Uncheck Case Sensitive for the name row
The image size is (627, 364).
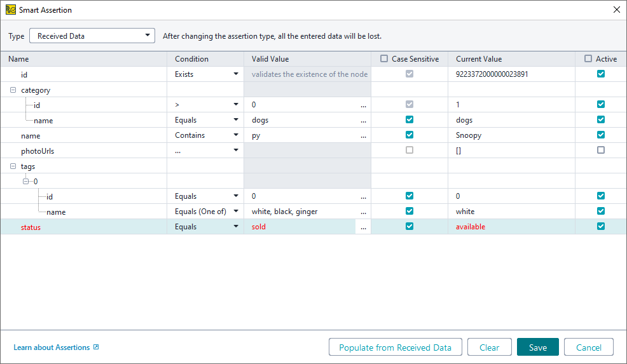[x=410, y=135]
